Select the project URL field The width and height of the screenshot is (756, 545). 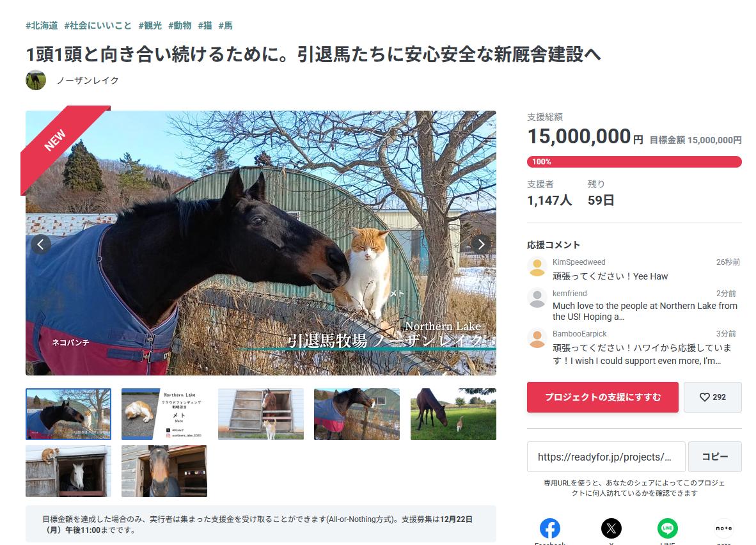click(x=606, y=456)
